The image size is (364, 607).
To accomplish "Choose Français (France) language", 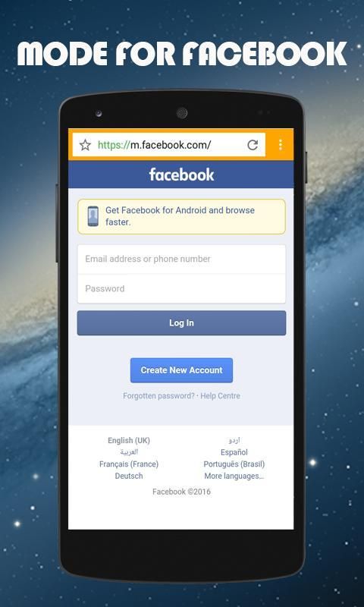I will coord(129,464).
